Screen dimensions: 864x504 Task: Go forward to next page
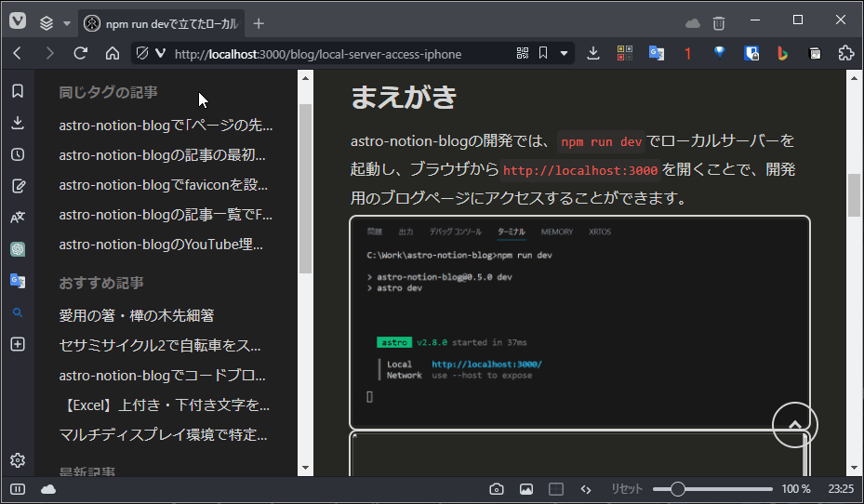(x=49, y=53)
